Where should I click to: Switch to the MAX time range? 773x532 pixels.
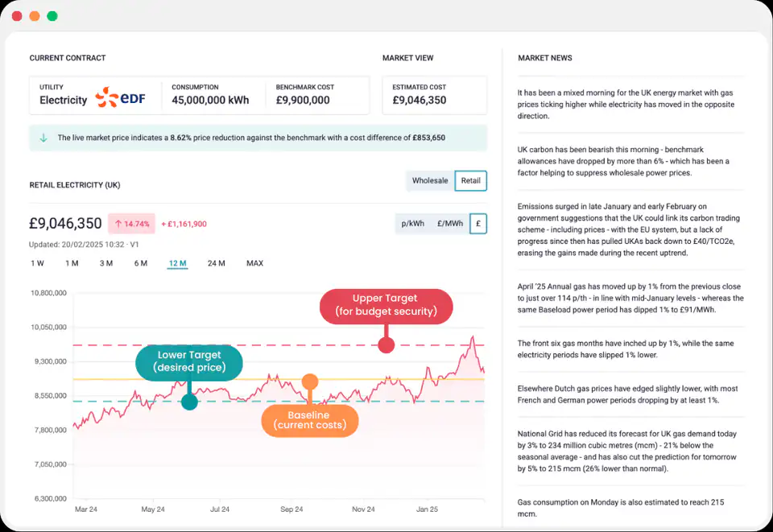[254, 262]
